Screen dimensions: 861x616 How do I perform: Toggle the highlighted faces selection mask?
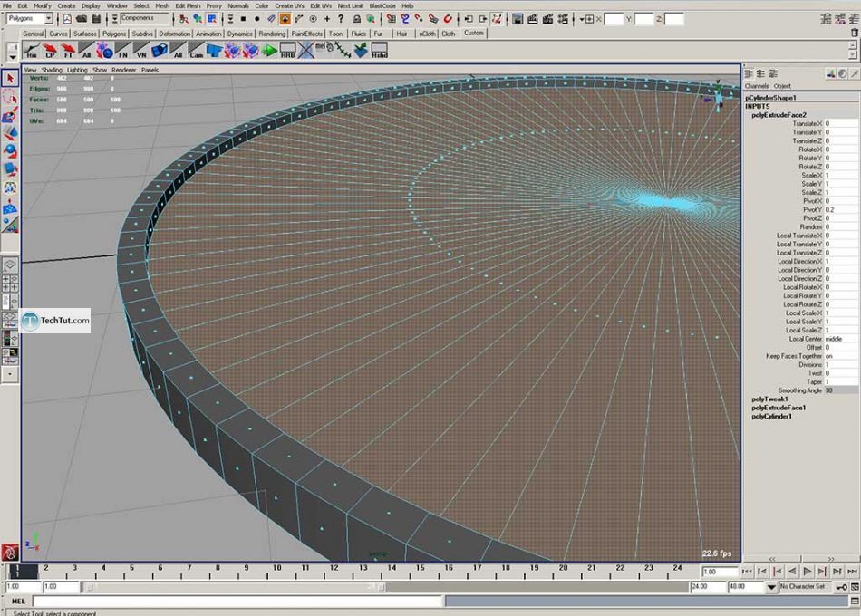(285, 19)
